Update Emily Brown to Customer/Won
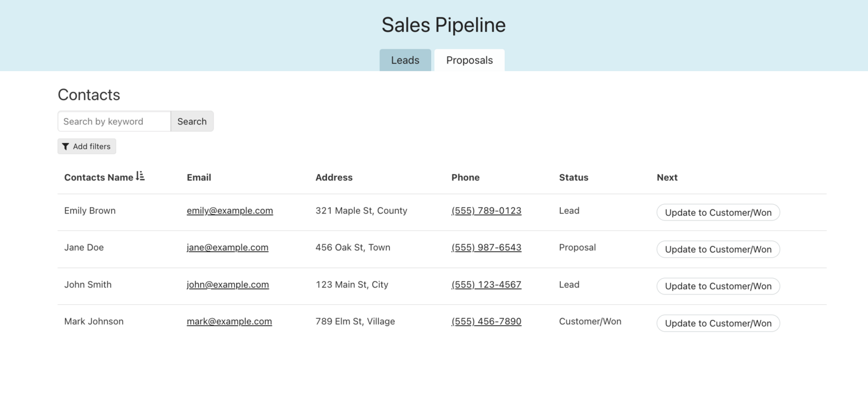This screenshot has height=398, width=868. [718, 212]
